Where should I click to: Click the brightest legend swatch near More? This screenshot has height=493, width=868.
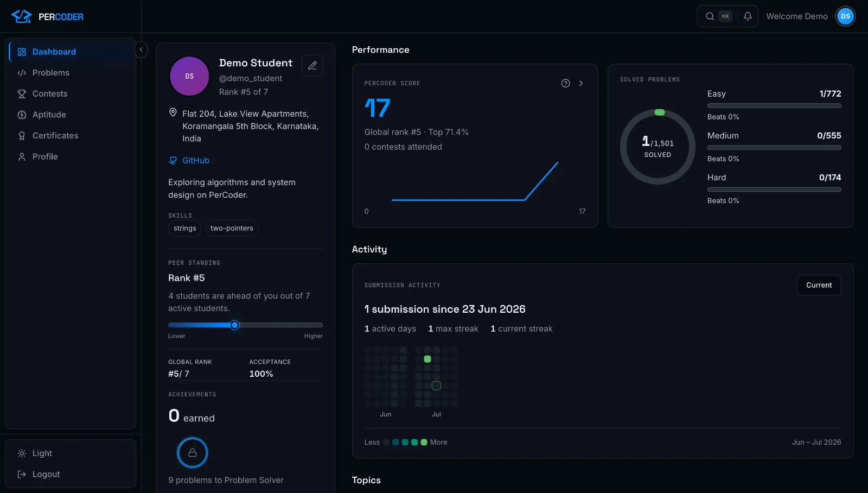(x=424, y=443)
